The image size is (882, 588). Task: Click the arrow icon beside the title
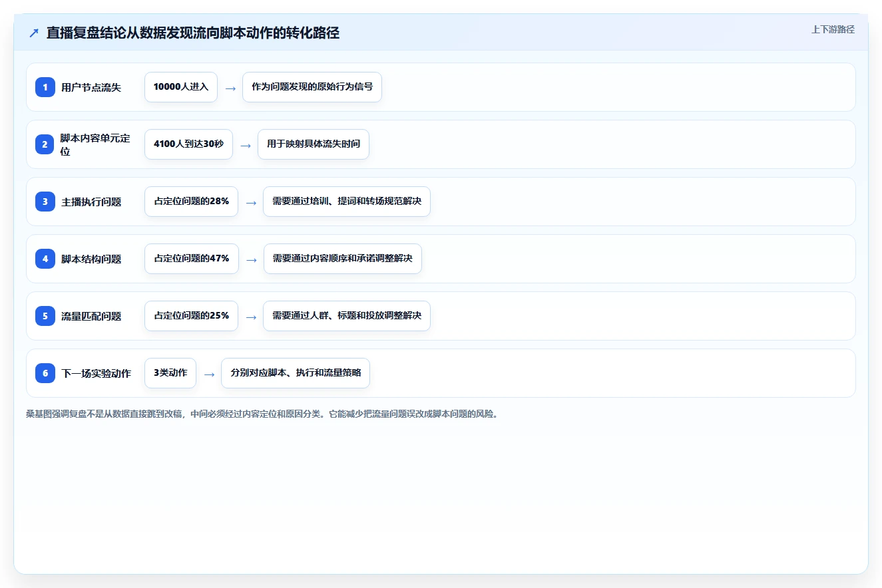(x=34, y=33)
